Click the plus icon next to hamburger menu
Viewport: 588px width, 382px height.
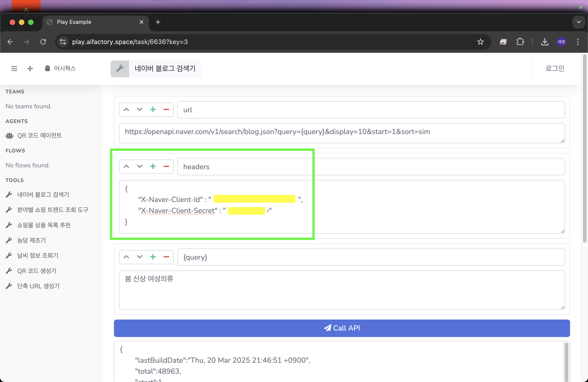coord(30,68)
